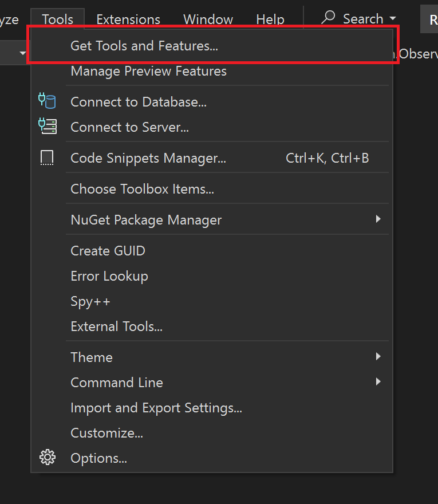438x504 pixels.
Task: Open the Customize dialog
Action: click(212, 433)
